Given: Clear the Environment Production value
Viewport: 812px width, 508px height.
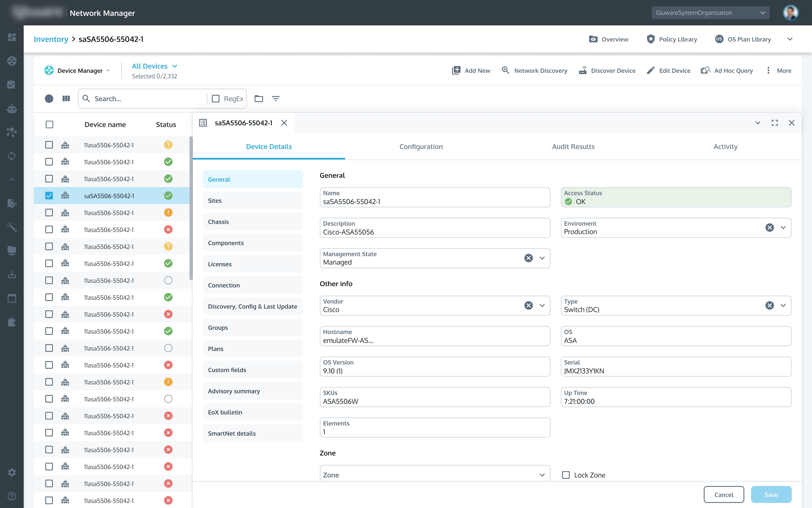Looking at the screenshot, I should coord(769,228).
